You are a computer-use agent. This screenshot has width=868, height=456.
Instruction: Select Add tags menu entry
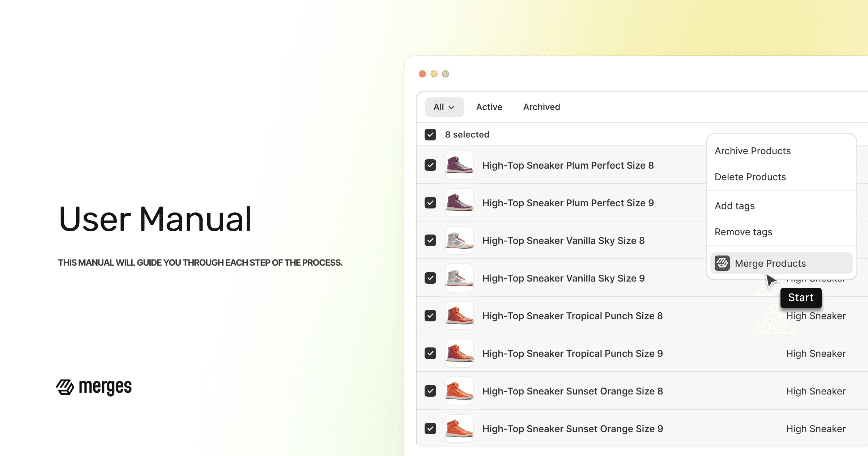[735, 206]
